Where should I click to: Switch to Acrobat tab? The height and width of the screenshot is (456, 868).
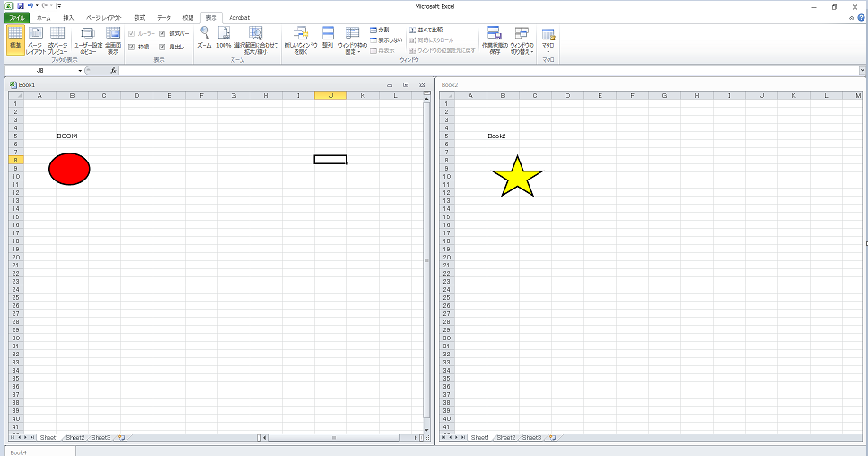(x=239, y=18)
